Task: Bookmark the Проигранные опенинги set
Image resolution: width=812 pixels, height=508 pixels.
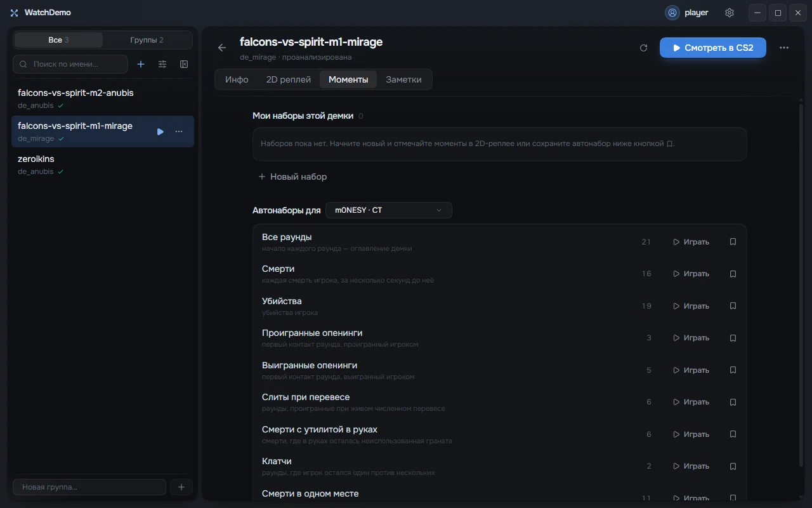Action: point(733,338)
